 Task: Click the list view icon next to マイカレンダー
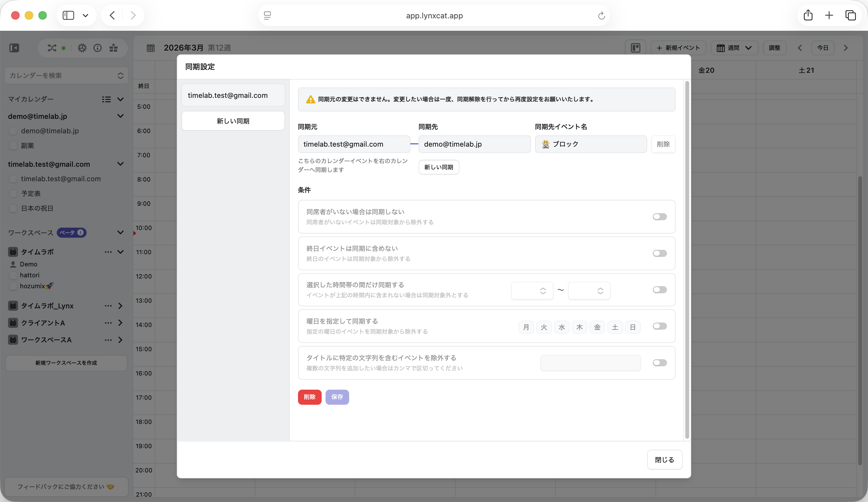[106, 99]
